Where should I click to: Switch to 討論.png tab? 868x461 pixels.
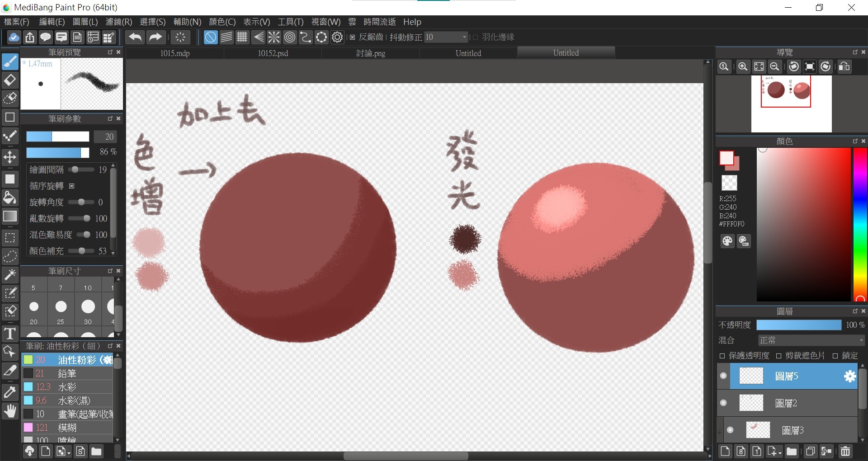(371, 53)
